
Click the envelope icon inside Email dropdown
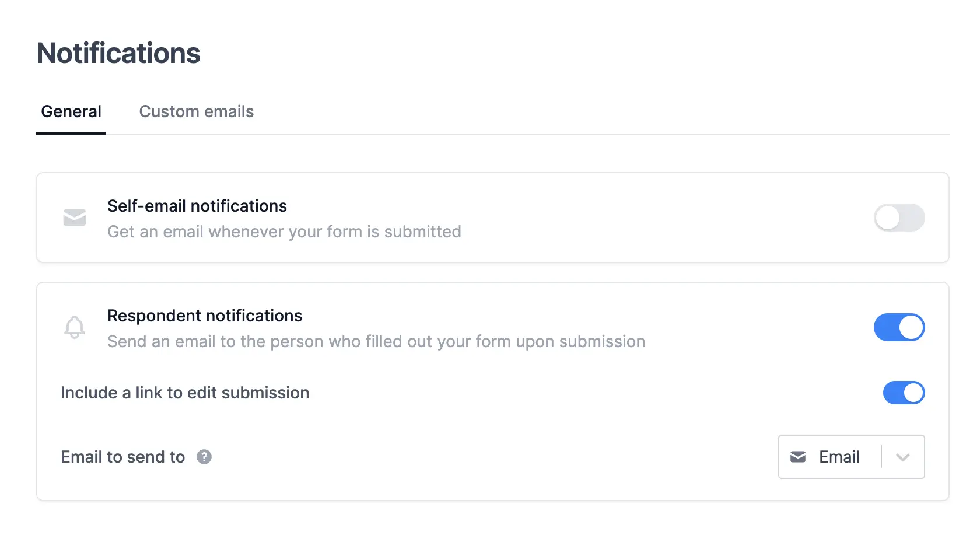click(798, 457)
